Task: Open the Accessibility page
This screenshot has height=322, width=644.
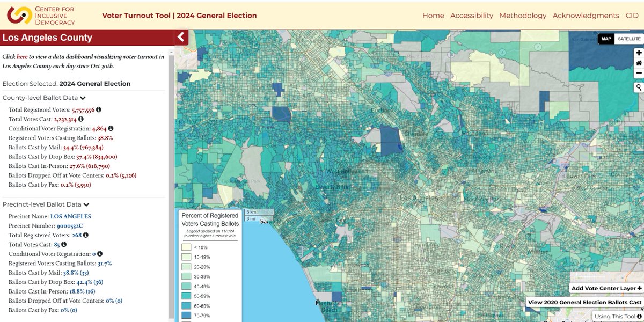Action: (x=472, y=16)
